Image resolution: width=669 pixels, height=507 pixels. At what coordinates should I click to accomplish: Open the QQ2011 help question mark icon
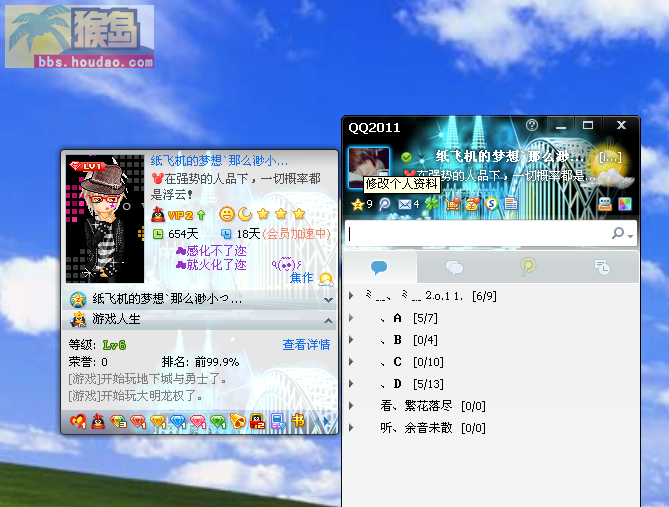coord(532,125)
